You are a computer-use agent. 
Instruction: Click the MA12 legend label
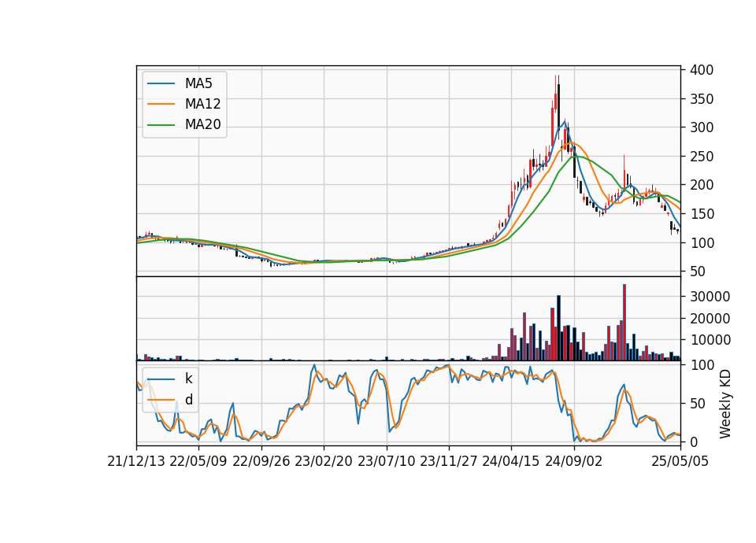(x=202, y=104)
